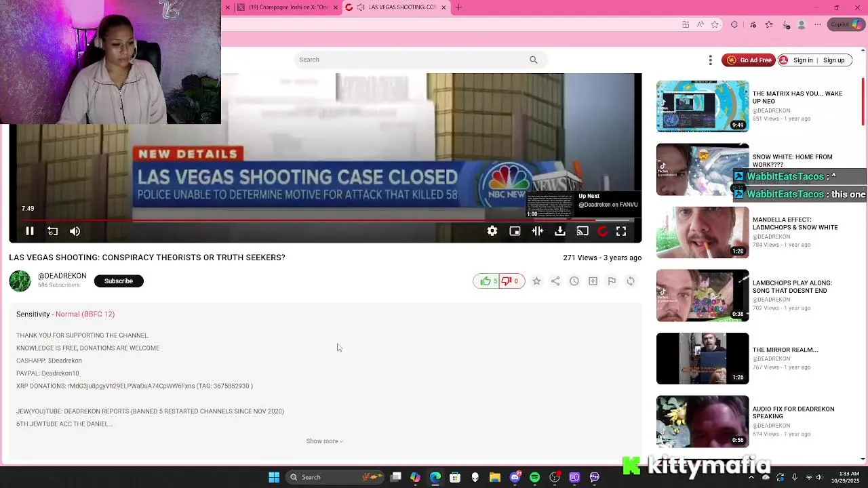The image size is (868, 488).
Task: Enable picture-in-picture mini player
Action: click(515, 231)
